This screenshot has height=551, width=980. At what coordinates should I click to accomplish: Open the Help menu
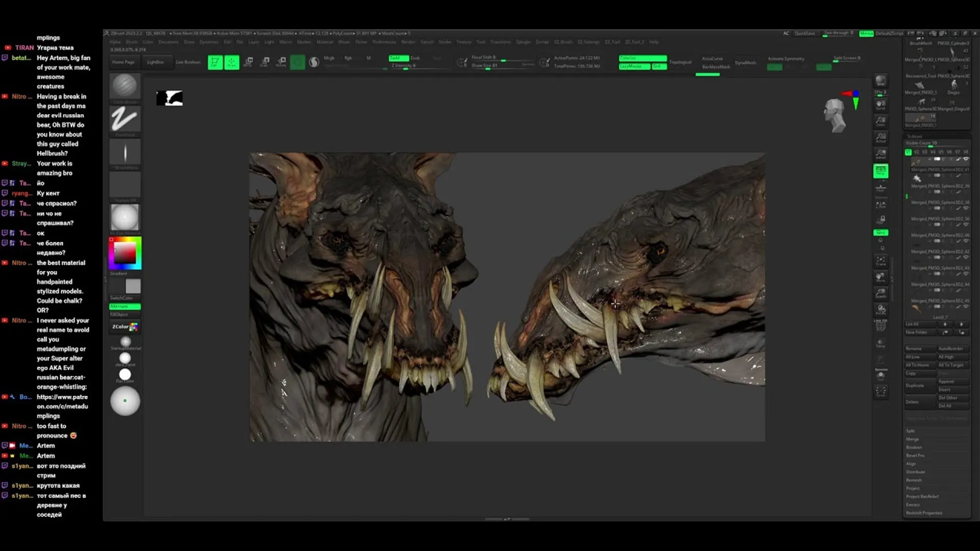tap(654, 42)
